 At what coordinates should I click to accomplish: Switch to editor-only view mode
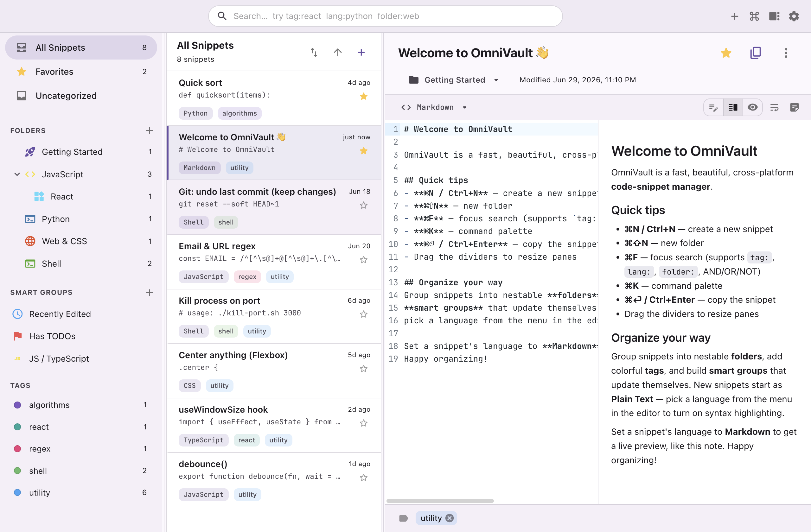point(713,107)
